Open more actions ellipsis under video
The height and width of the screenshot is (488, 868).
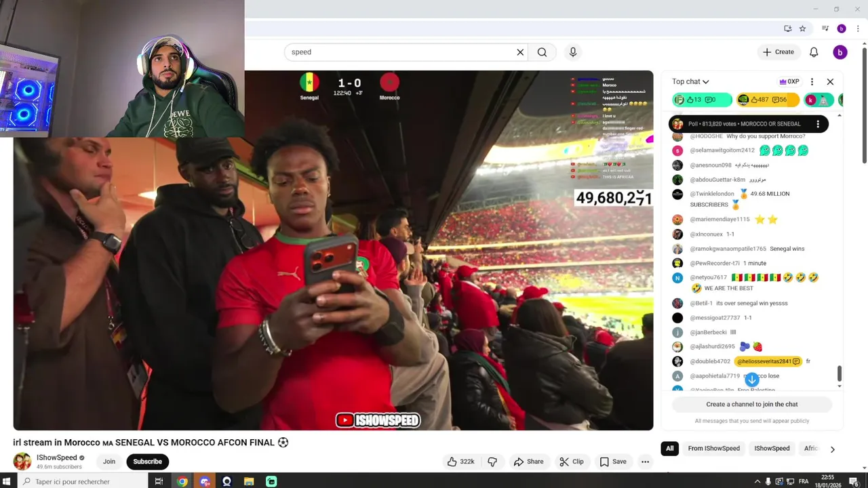tap(645, 462)
